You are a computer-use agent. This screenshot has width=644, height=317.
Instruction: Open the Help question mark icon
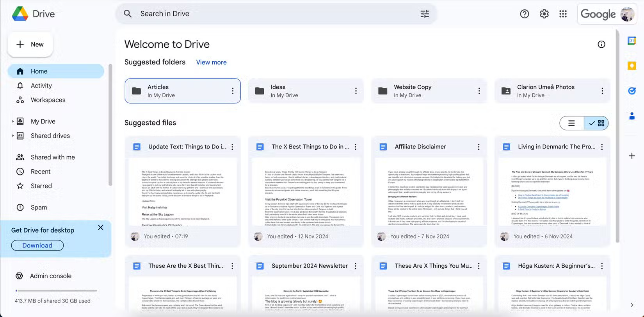coord(525,14)
